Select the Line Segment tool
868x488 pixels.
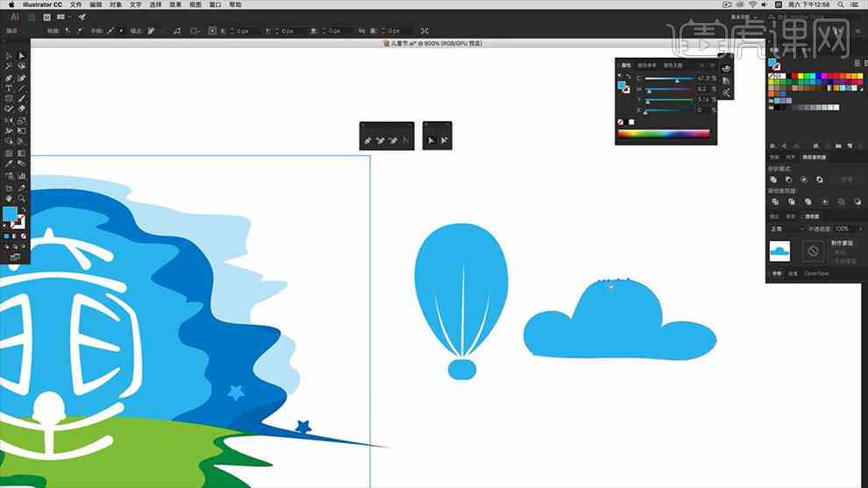coord(22,88)
